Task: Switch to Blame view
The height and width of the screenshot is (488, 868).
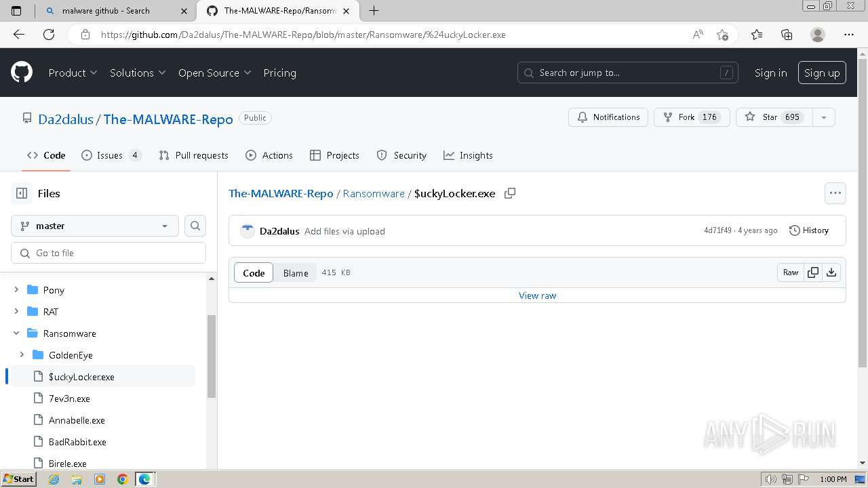Action: [x=296, y=272]
